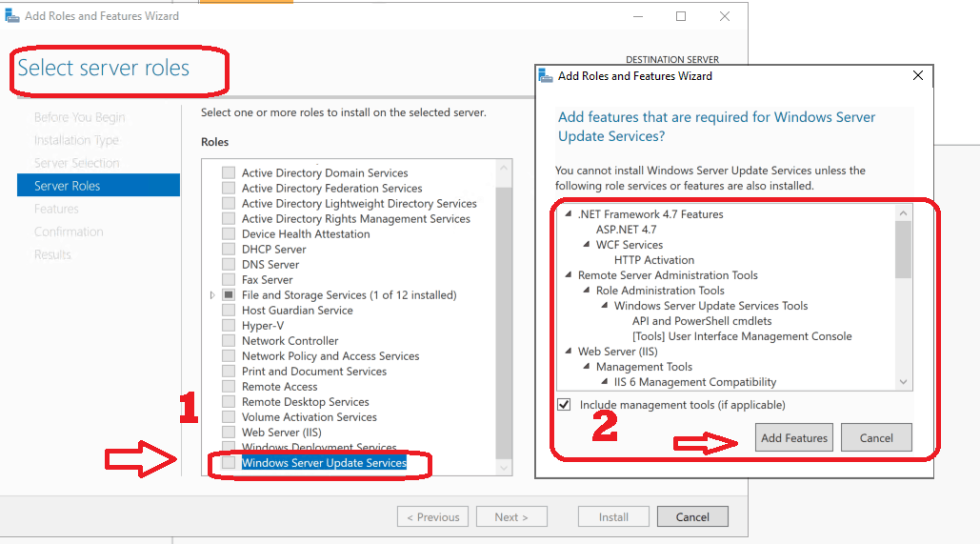Select API and PowerShell cmdlets item
Viewport: 980px width, 544px height.
click(702, 321)
